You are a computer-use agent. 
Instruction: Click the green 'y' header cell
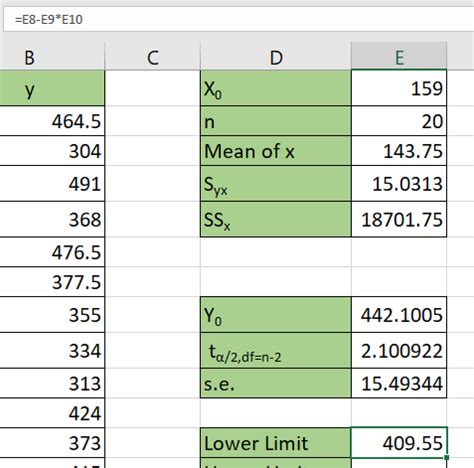(x=52, y=88)
